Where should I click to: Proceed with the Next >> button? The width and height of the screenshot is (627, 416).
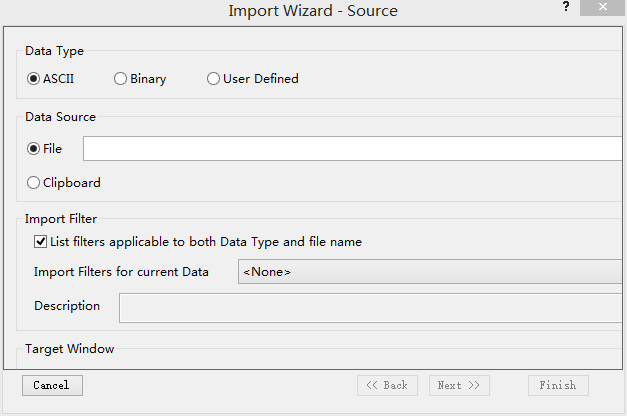459,385
